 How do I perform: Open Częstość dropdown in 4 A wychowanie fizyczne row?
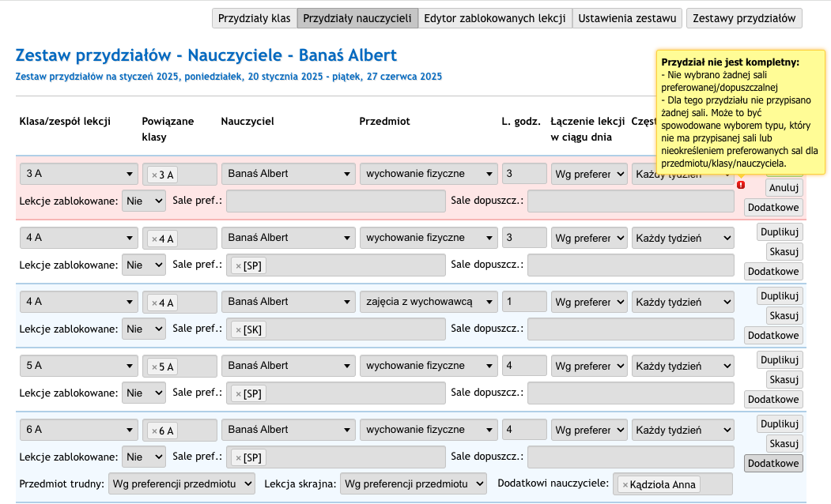tap(683, 239)
